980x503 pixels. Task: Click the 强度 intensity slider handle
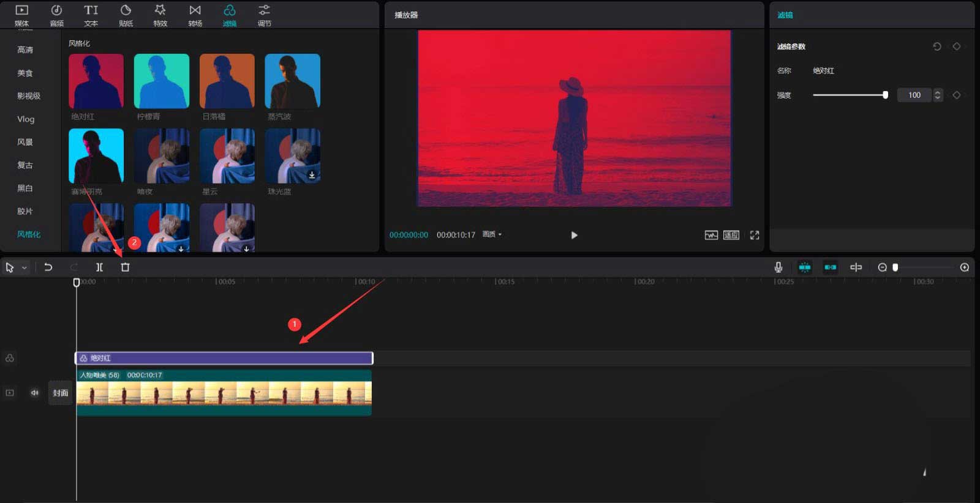pos(885,95)
